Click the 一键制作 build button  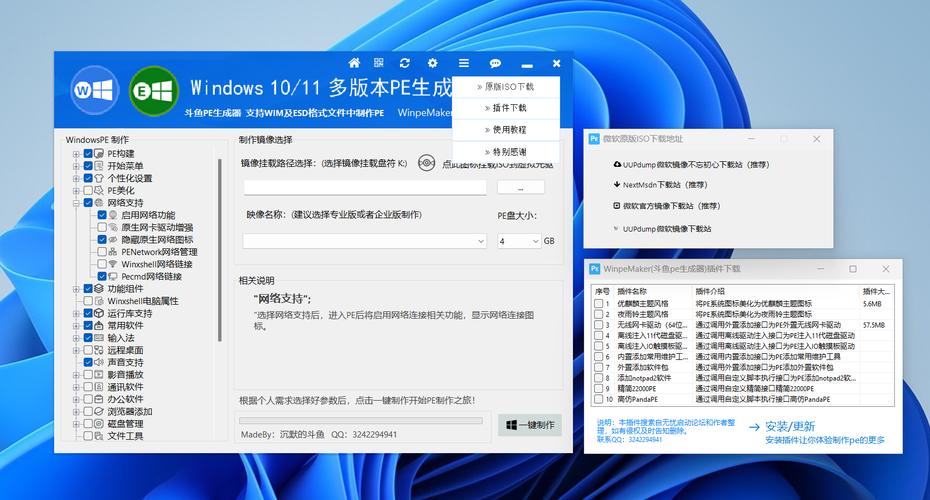530,425
